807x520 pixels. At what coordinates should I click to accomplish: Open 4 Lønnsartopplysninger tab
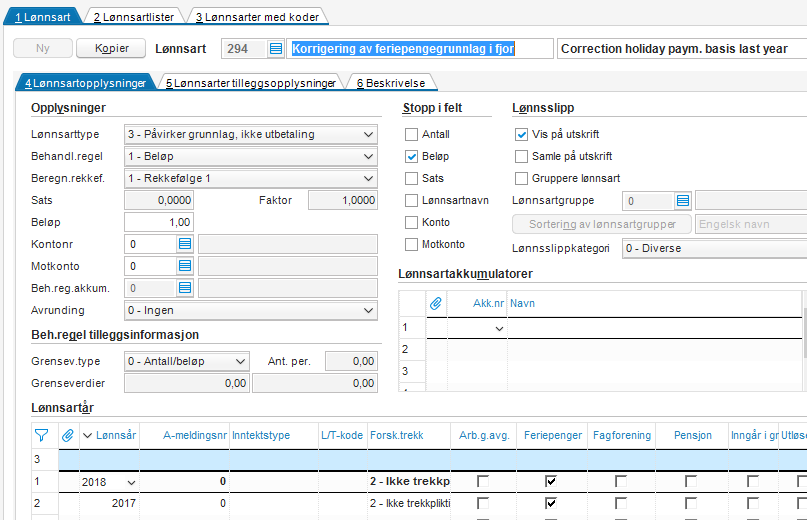[85, 83]
